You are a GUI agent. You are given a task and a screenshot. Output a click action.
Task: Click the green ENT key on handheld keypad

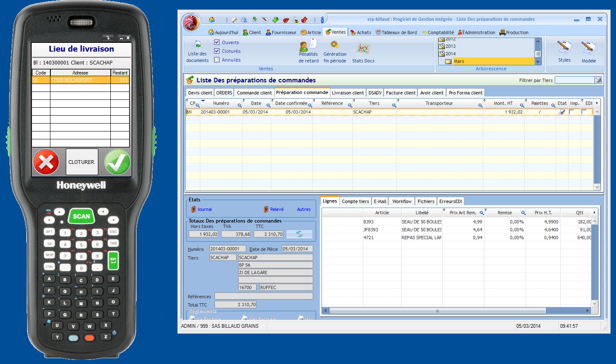[x=113, y=261]
